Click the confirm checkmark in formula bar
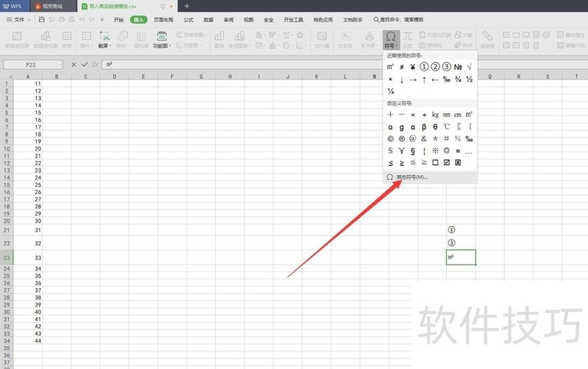588x369 pixels. 85,65
